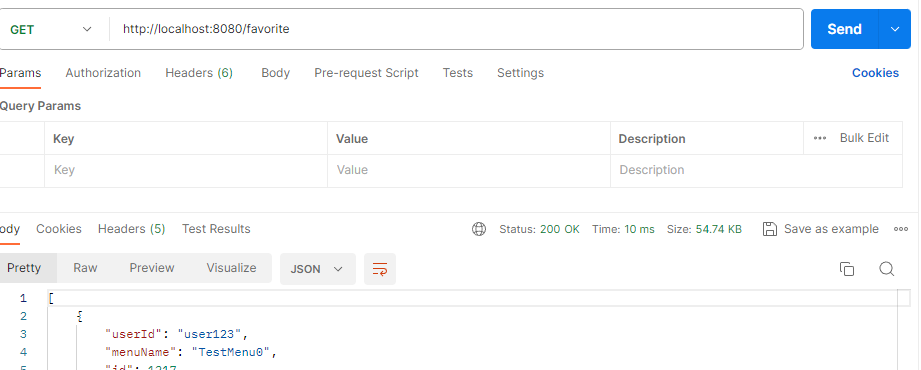The width and height of the screenshot is (921, 370).
Task: Open the response Headers (5) tab
Action: 132,229
